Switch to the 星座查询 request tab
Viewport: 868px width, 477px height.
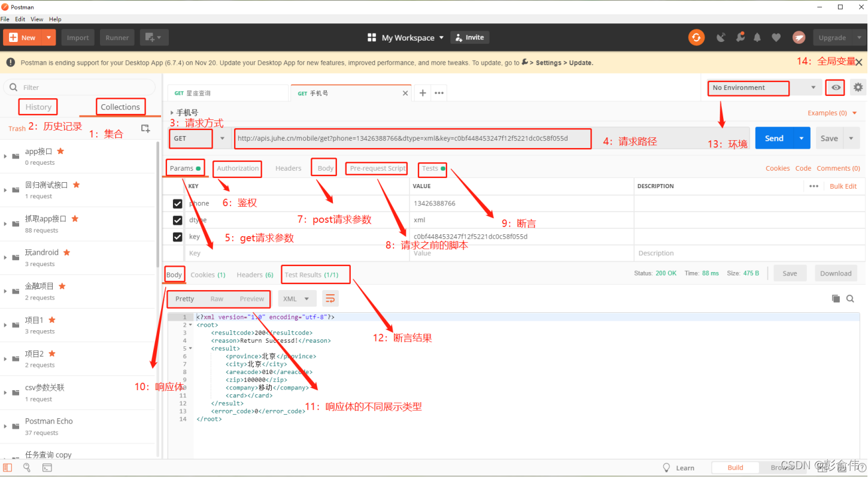tap(228, 93)
